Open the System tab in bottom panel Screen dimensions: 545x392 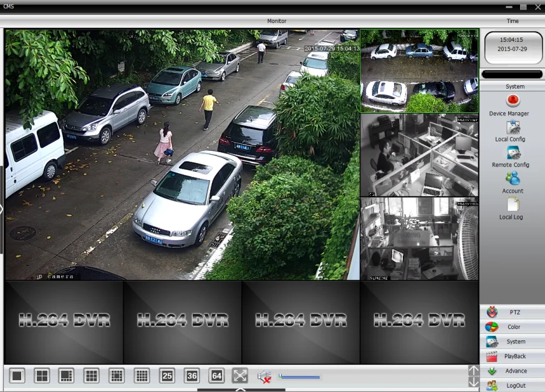point(513,342)
